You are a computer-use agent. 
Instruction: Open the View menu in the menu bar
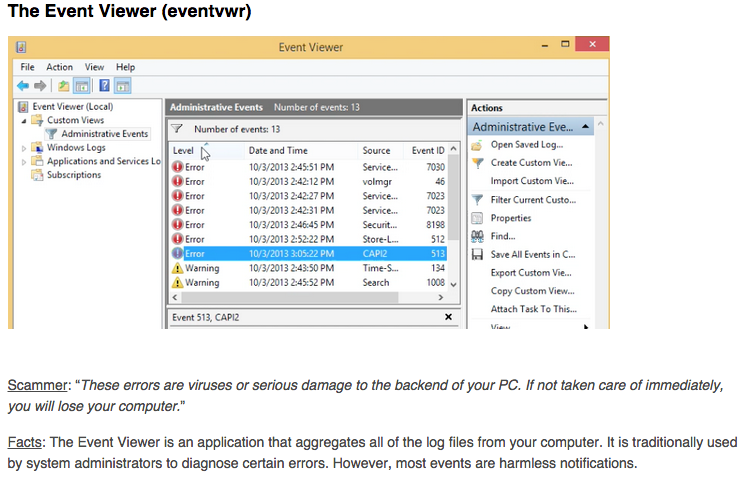click(x=94, y=67)
